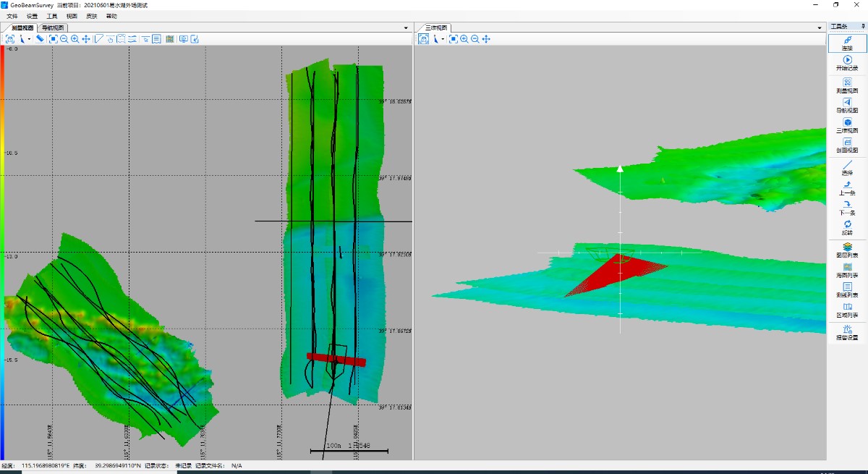Click fit-to-extent icon in 3D view toolbar

pos(453,39)
